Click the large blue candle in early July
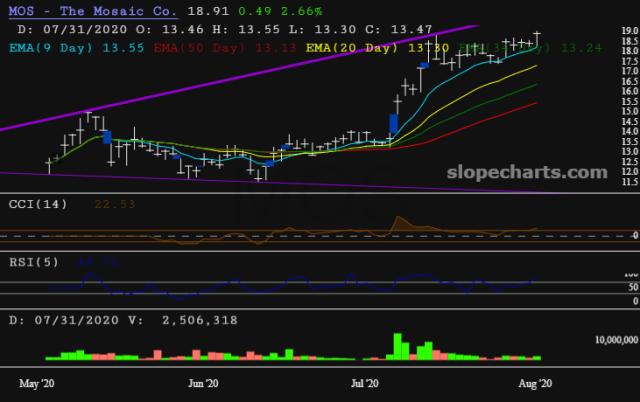640x402 pixels. click(x=394, y=124)
